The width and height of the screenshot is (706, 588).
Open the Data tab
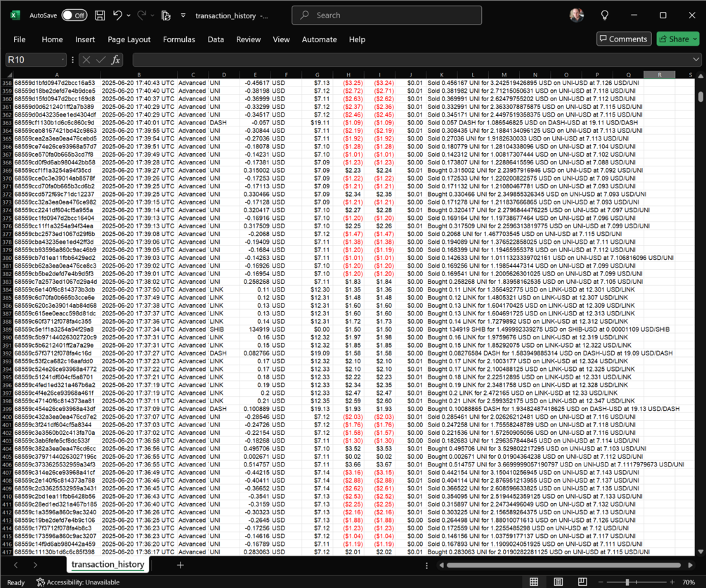point(216,39)
